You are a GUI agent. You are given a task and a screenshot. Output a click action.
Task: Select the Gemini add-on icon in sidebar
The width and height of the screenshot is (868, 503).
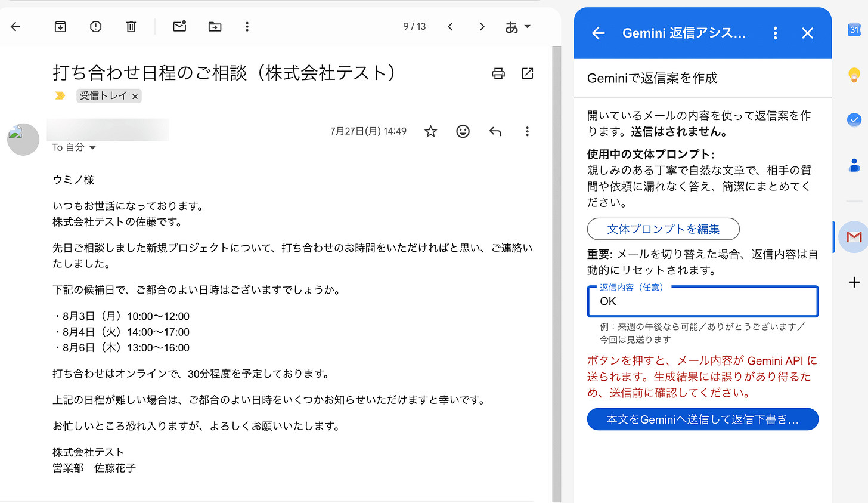[854, 237]
